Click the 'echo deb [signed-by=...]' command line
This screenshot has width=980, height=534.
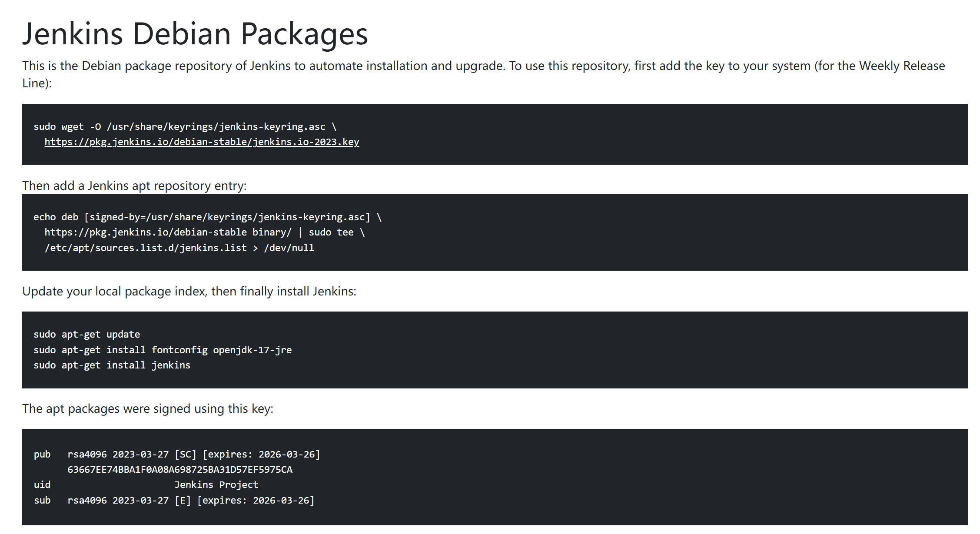tap(208, 217)
